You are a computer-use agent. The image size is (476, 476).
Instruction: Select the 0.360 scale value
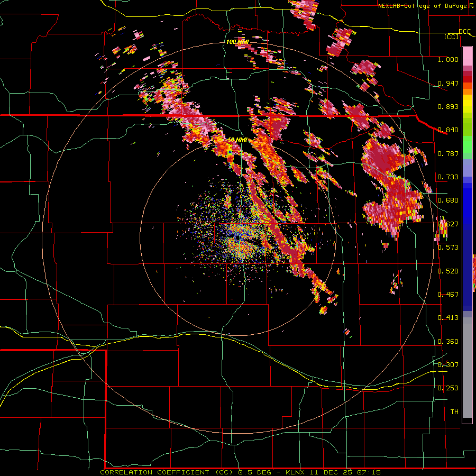[448, 342]
